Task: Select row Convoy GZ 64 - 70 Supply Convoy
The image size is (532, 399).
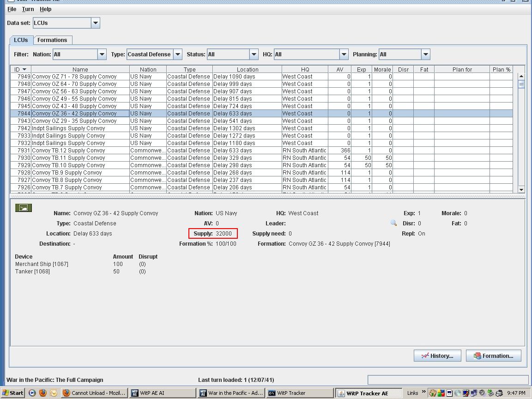Action: [x=261, y=84]
